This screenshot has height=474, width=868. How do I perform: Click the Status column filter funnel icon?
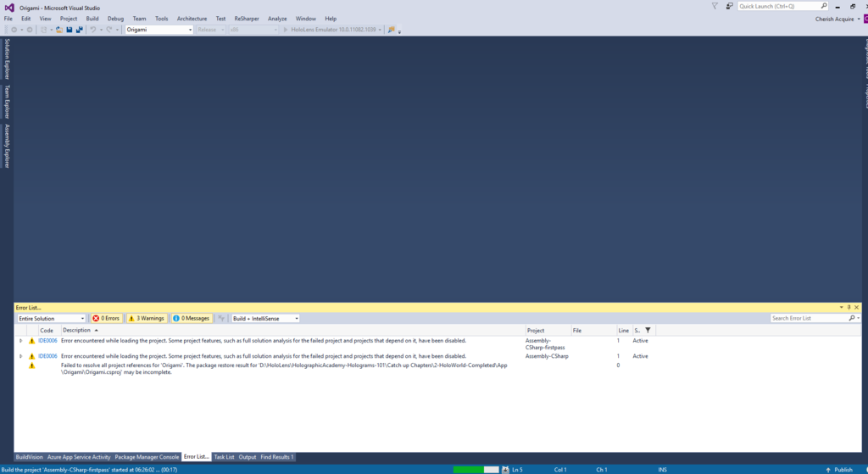[x=648, y=331]
